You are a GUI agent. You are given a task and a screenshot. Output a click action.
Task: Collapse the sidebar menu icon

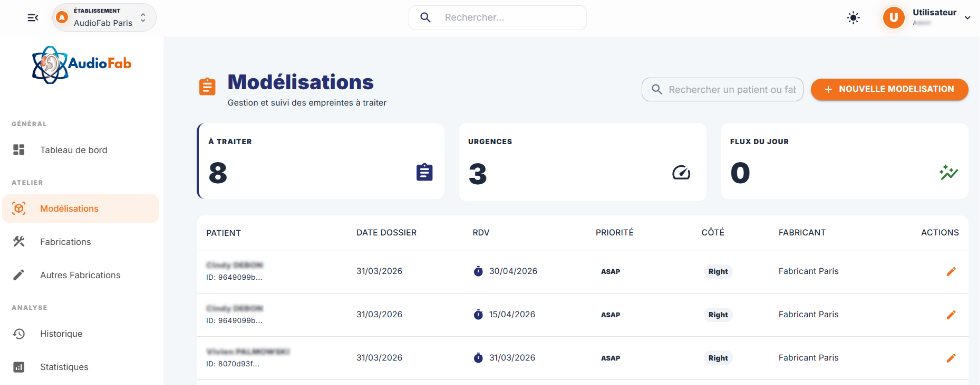(33, 18)
